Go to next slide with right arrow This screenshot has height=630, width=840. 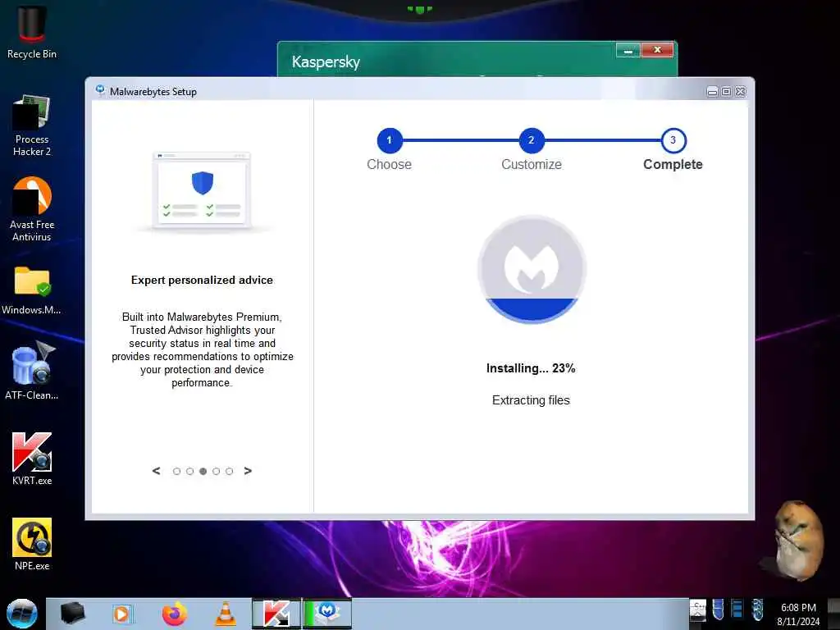(248, 471)
